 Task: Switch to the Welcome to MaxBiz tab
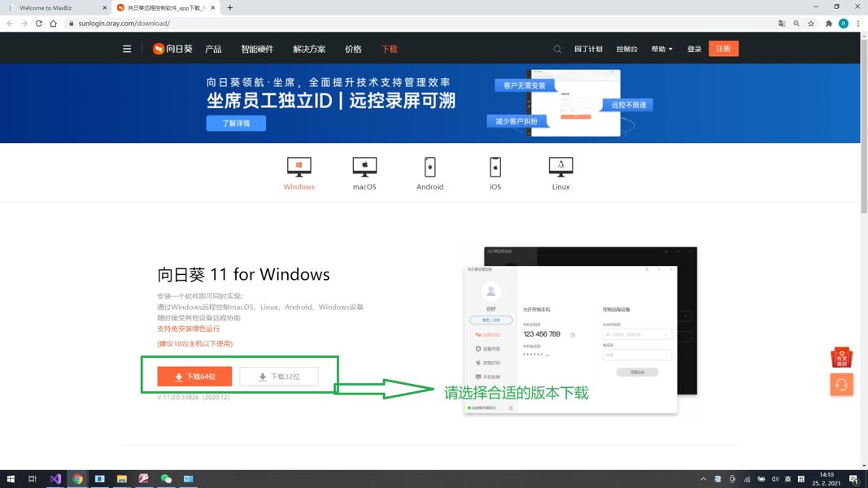click(56, 8)
